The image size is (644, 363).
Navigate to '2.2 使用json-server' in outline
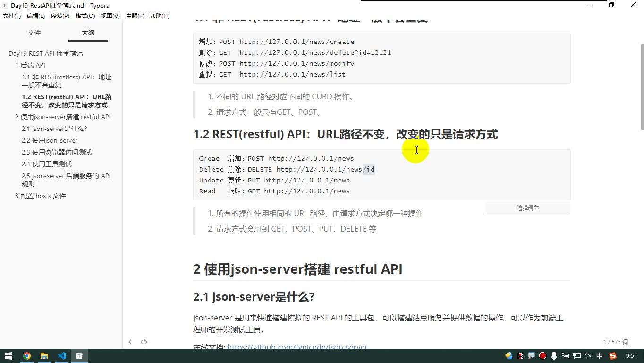coord(50,140)
